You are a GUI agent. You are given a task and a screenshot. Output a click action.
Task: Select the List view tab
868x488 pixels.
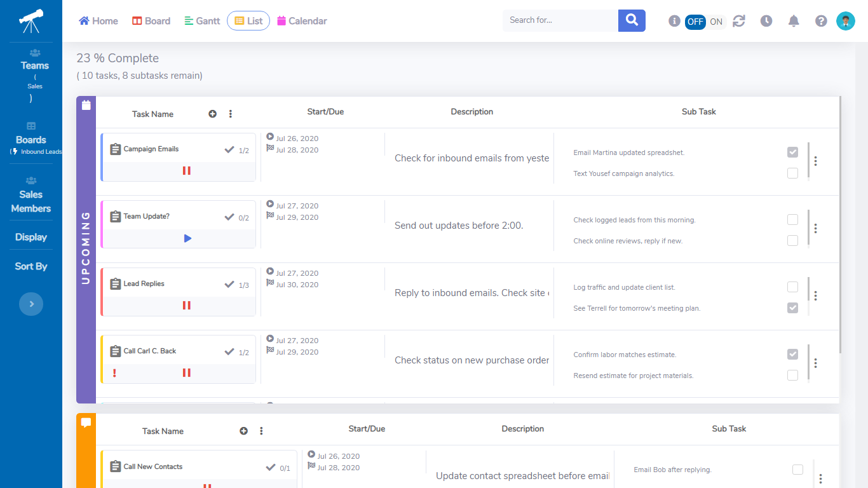click(x=248, y=21)
